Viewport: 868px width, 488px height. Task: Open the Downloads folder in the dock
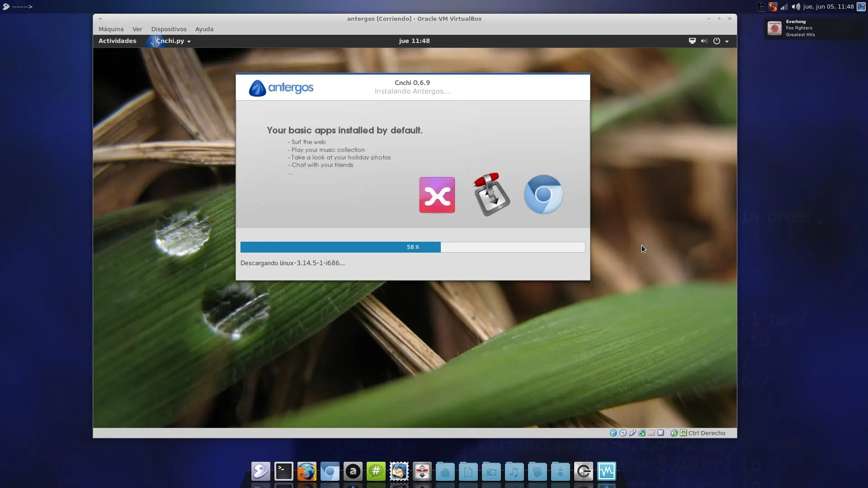coord(561,471)
